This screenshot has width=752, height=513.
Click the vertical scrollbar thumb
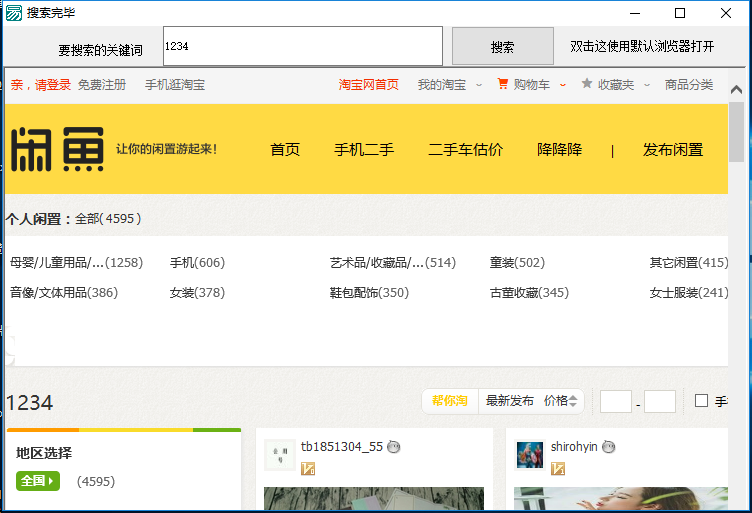pos(737,130)
